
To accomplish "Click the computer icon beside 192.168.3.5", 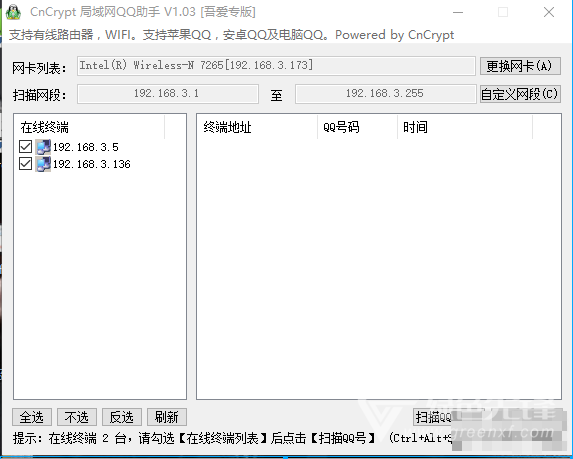I will pos(43,147).
